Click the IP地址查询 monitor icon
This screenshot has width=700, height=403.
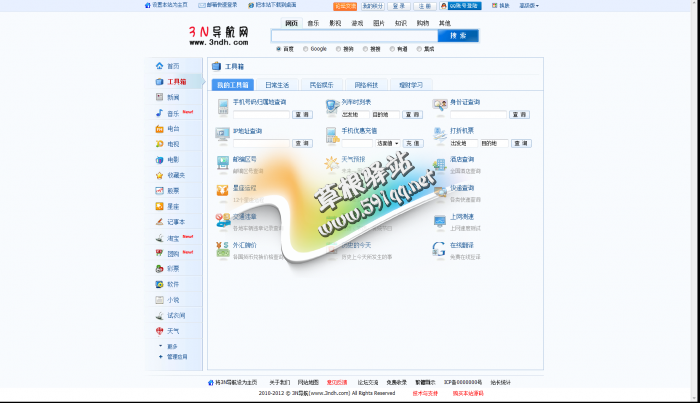pyautogui.click(x=222, y=135)
